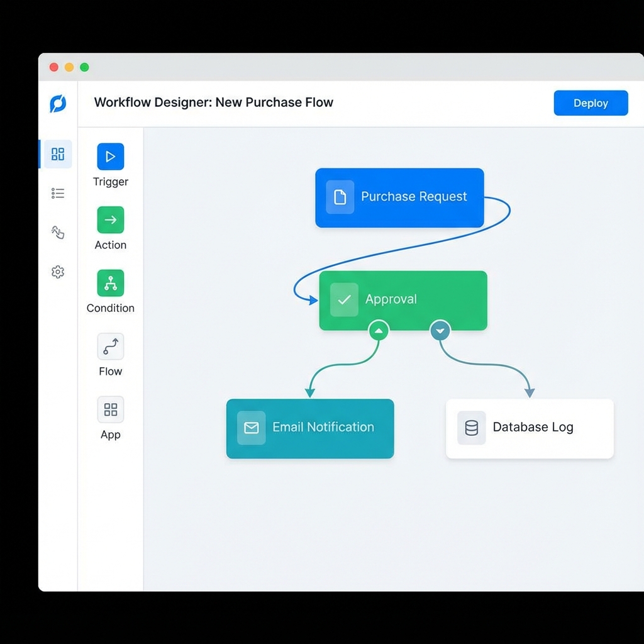Expand the down-arrow output port under Approval
644x644 pixels.
pyautogui.click(x=440, y=330)
